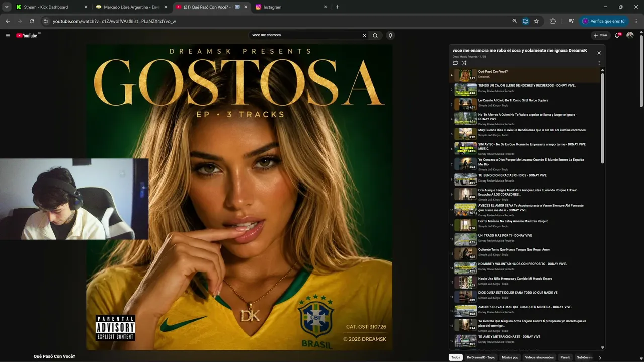
Task: Click the Por Si Mañana No Estoy title
Action: (x=513, y=221)
